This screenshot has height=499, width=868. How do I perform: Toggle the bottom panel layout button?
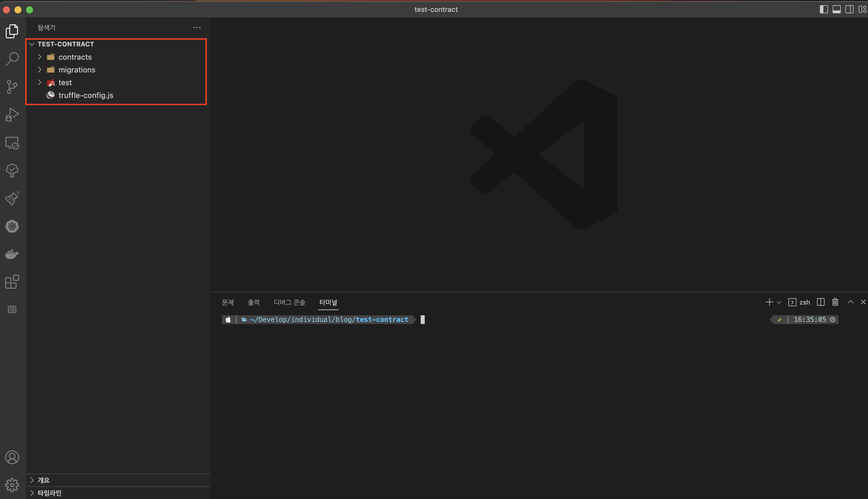pos(836,9)
